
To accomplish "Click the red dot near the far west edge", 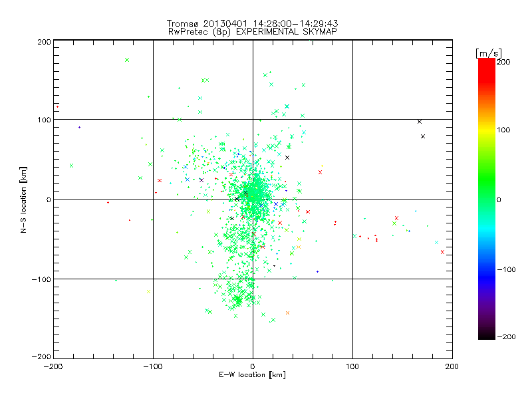I will (x=57, y=107).
